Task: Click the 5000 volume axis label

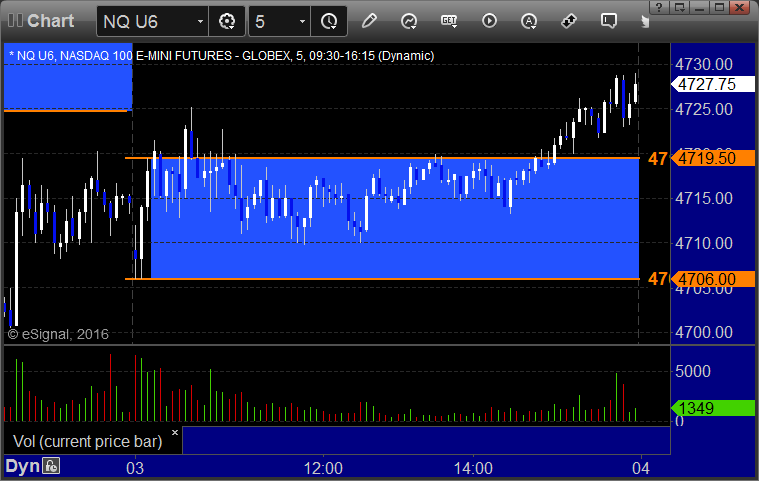Action: [x=693, y=371]
